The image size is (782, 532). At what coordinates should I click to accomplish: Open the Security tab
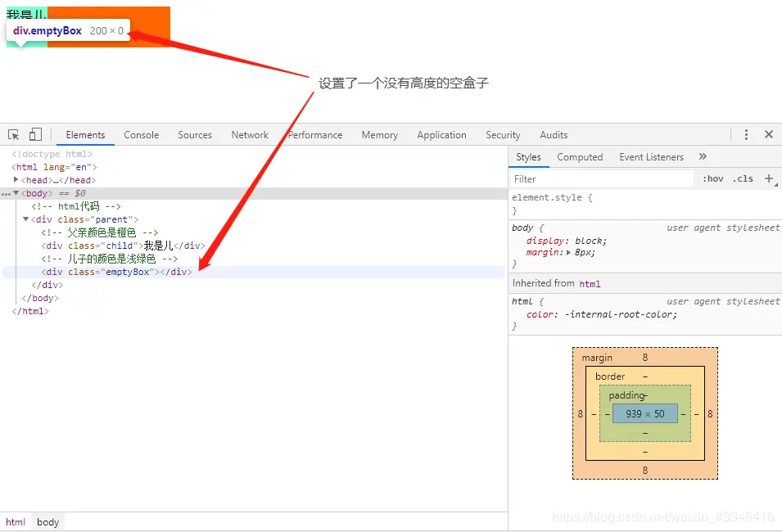tap(503, 134)
